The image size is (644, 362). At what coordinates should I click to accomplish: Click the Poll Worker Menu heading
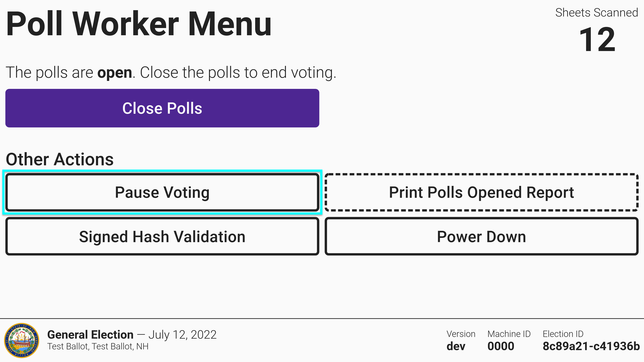139,24
